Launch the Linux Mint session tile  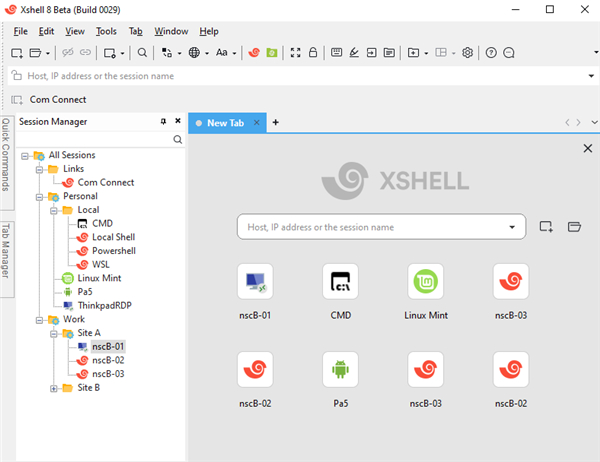427,291
